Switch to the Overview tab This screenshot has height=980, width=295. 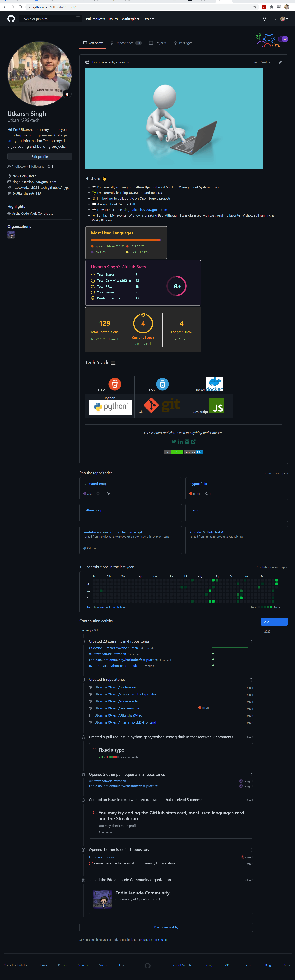(93, 43)
